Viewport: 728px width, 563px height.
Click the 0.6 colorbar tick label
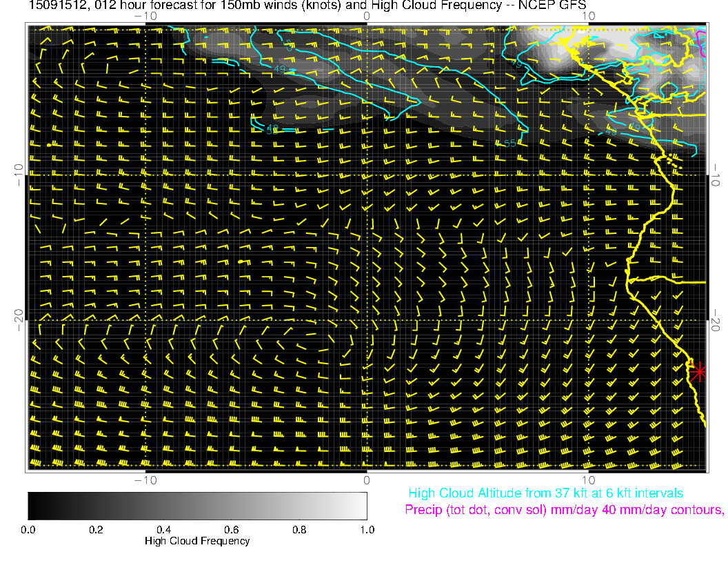coord(231,530)
